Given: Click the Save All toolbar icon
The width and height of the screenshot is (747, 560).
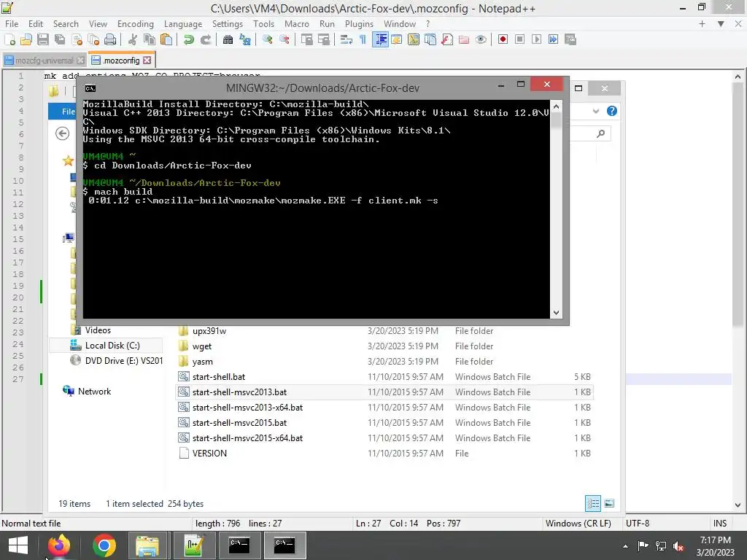Looking at the screenshot, I should [x=60, y=39].
